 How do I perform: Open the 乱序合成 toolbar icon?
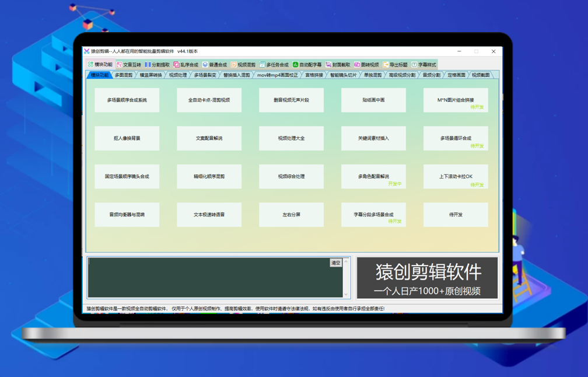[176, 65]
